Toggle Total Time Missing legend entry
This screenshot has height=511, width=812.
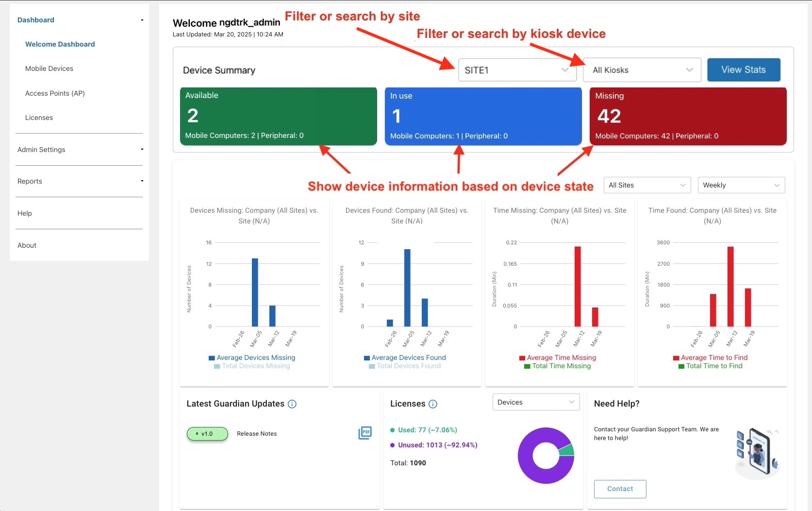click(x=557, y=366)
